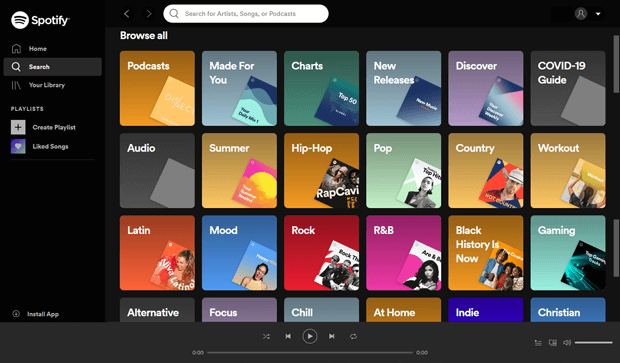Click the Install App download icon
620x363 pixels.
(x=16, y=314)
